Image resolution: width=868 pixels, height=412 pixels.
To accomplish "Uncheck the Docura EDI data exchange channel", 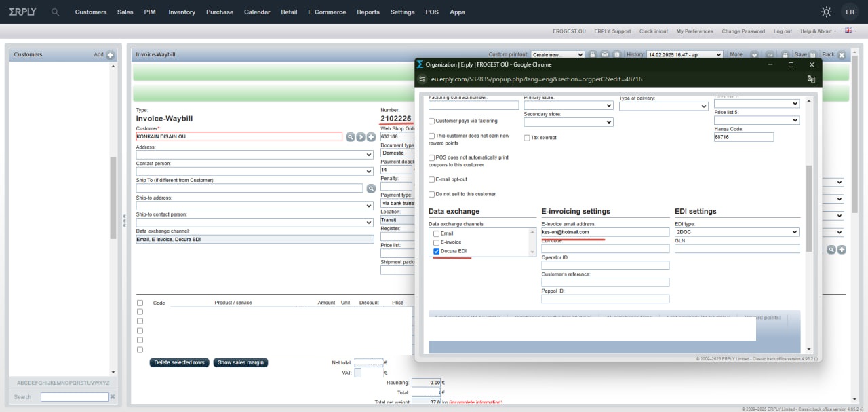I will tap(437, 251).
